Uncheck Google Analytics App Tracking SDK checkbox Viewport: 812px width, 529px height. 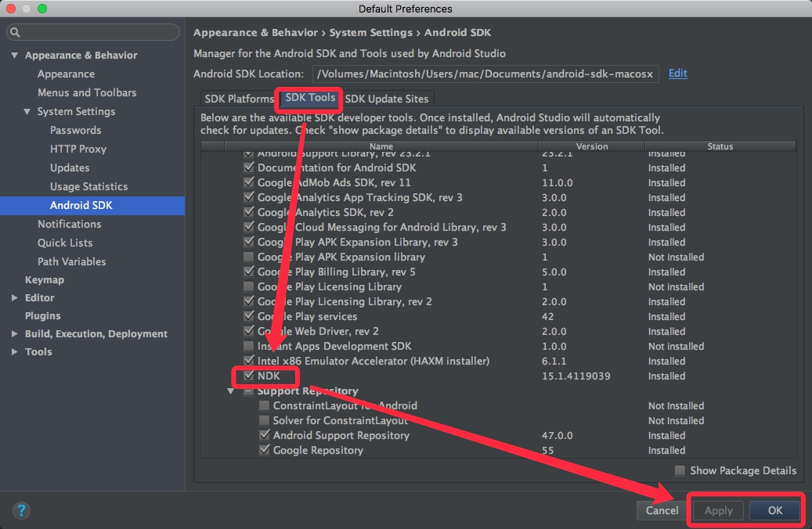(x=248, y=197)
